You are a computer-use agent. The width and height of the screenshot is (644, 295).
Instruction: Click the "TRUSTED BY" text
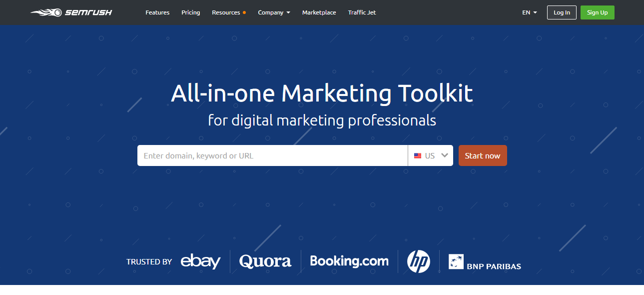point(149,261)
